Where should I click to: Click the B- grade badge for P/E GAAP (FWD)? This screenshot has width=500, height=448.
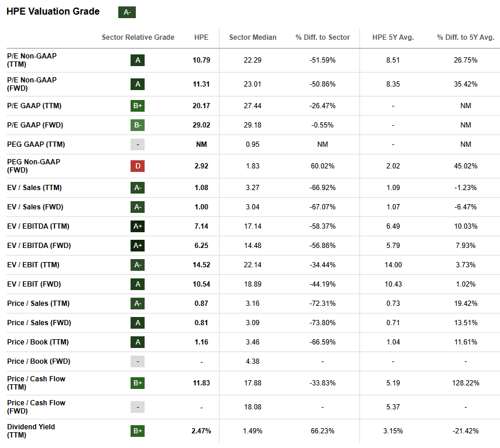138,125
